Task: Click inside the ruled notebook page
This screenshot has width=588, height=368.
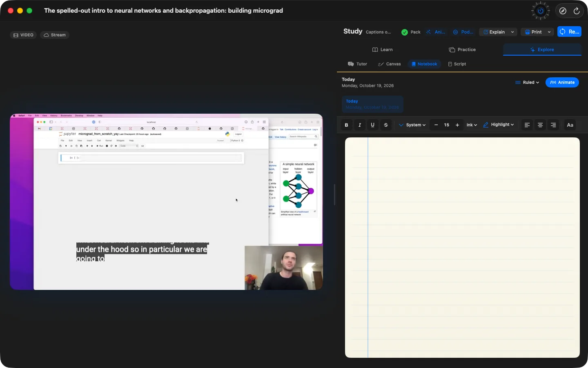Action: coord(462,247)
